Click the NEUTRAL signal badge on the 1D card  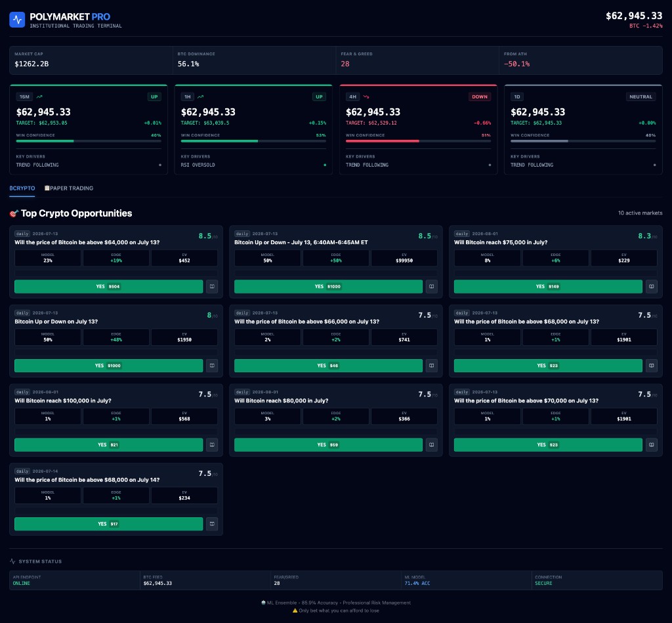pyautogui.click(x=640, y=97)
